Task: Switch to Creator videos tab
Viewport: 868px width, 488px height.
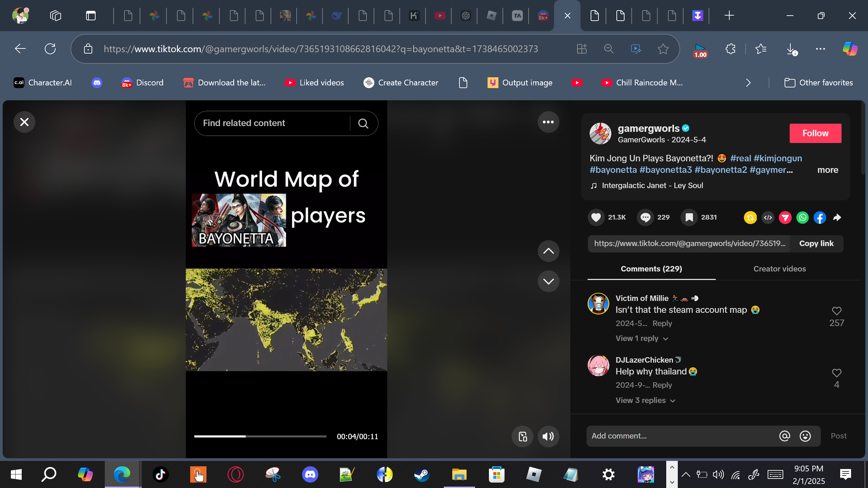Action: tap(780, 269)
